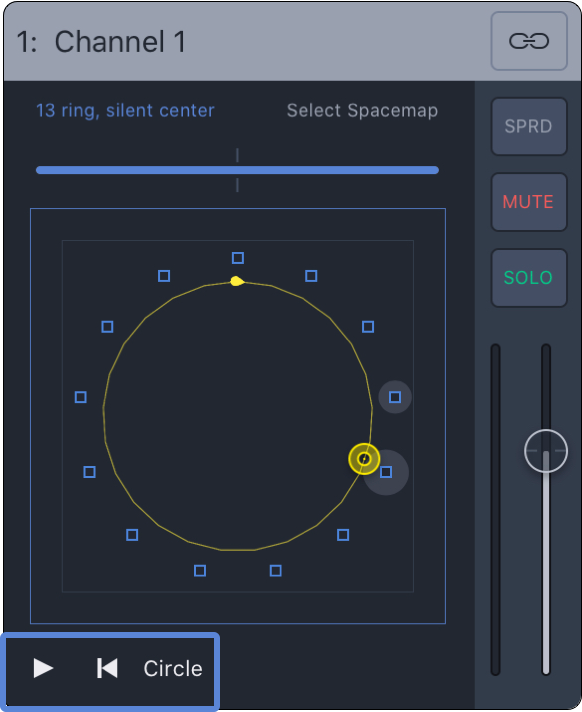Click the bottom-left speaker node square
582x712 pixels.
point(132,535)
